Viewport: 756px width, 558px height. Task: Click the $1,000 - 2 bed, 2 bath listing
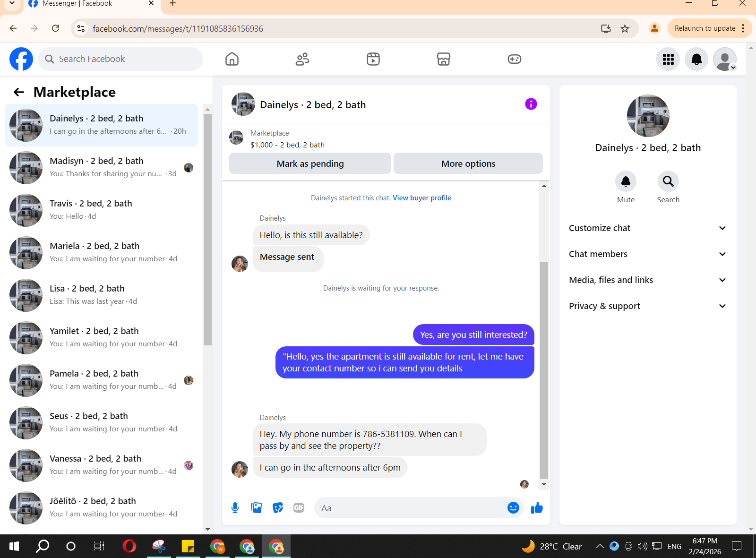(x=287, y=145)
